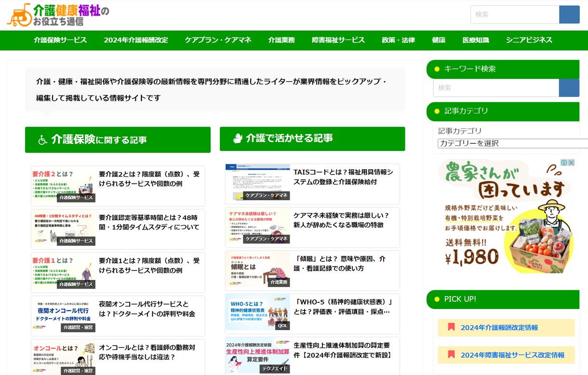Click the PICK UP! sidebar heading
The height and width of the screenshot is (375, 588).
pyautogui.click(x=503, y=299)
